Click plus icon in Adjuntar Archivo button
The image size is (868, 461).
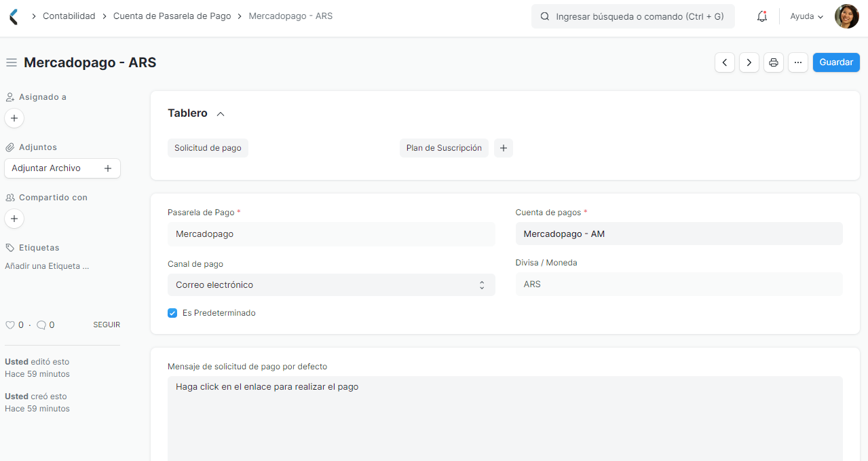coord(108,168)
